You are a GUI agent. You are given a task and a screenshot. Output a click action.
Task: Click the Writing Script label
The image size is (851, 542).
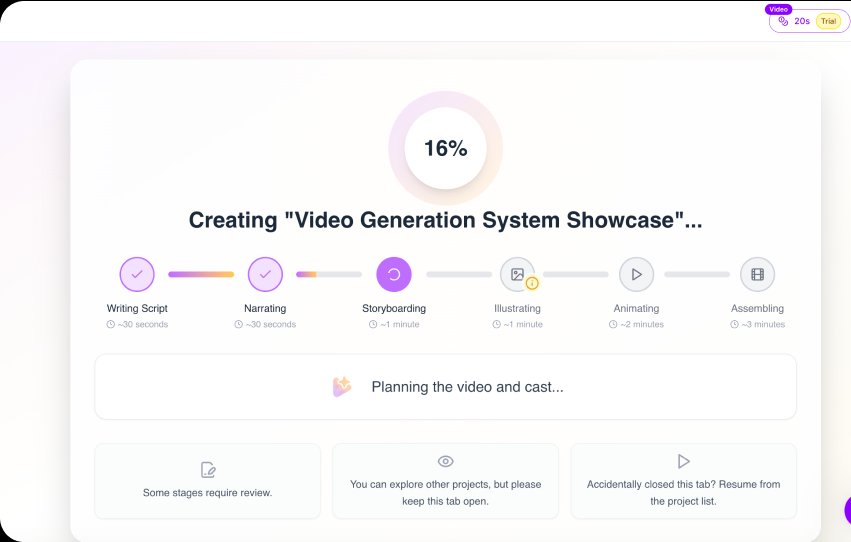coord(137,308)
